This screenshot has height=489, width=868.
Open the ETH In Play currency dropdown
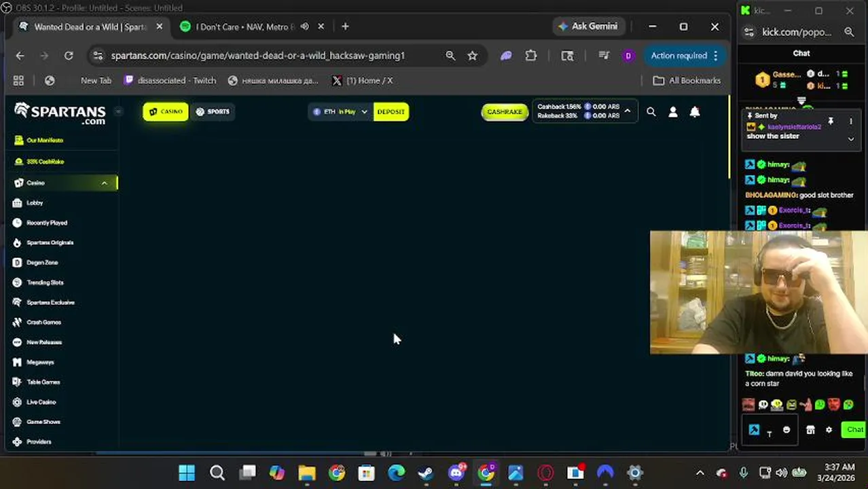[x=340, y=111]
